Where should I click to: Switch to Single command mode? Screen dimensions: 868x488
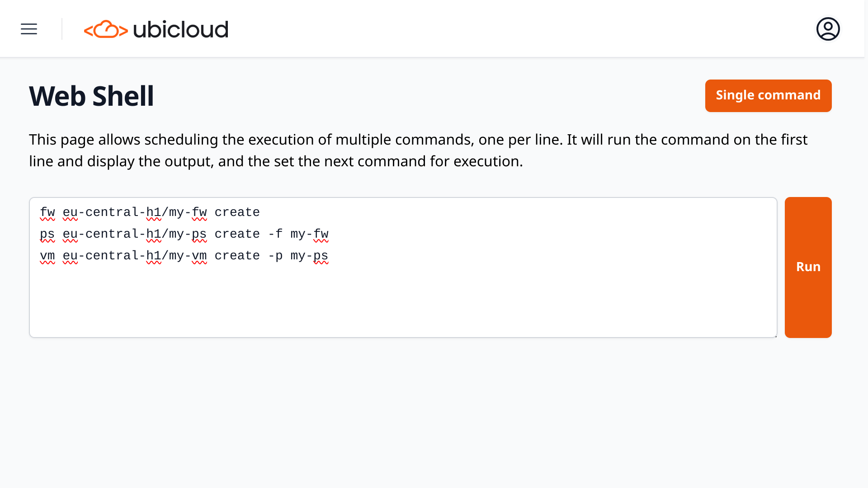pyautogui.click(x=768, y=95)
